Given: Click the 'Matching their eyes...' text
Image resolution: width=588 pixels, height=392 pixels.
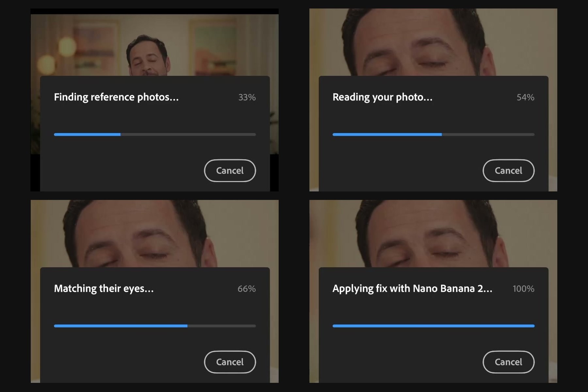Looking at the screenshot, I should point(104,289).
